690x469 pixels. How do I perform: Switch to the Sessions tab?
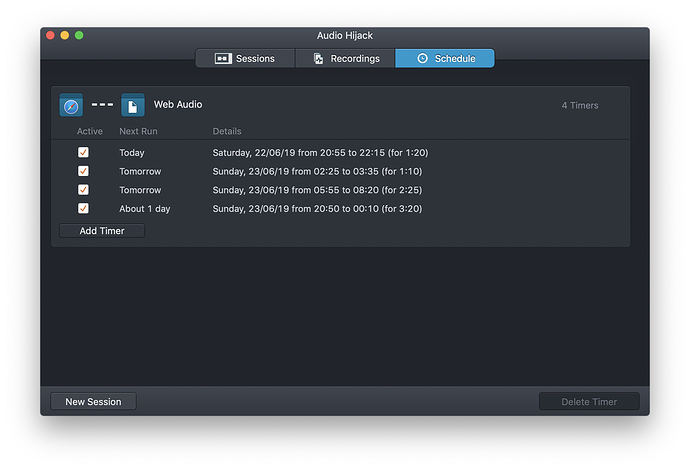[x=245, y=59]
